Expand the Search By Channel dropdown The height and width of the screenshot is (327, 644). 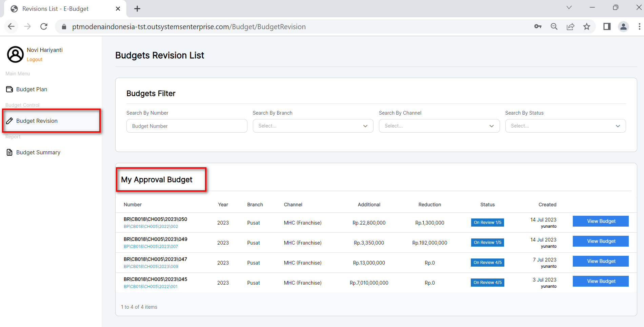pos(439,126)
